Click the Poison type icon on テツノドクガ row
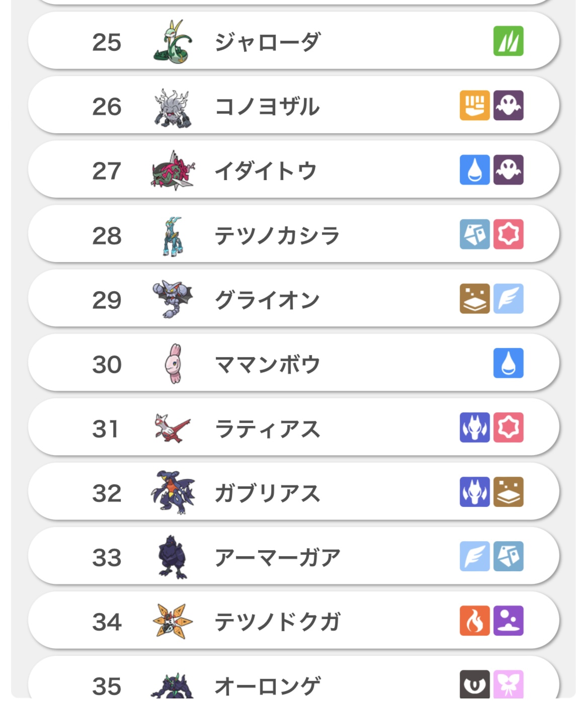 [508, 621]
